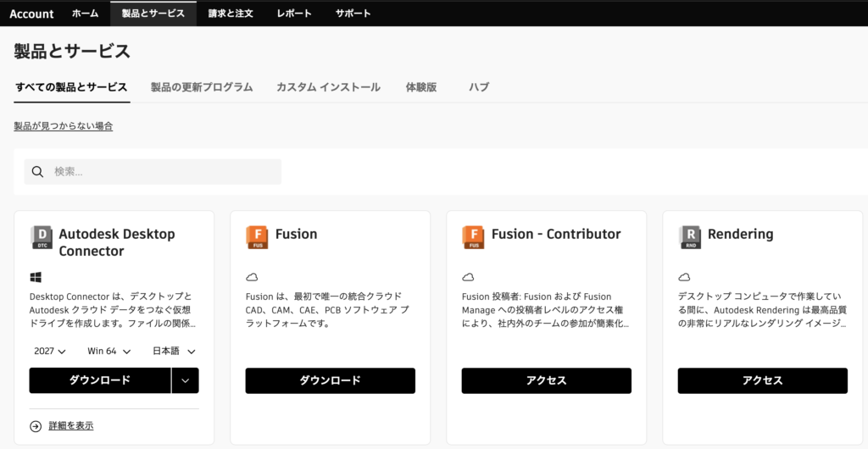The height and width of the screenshot is (449, 868).
Task: Click the ダウンロード button for Desktop Connector
Action: pyautogui.click(x=100, y=380)
